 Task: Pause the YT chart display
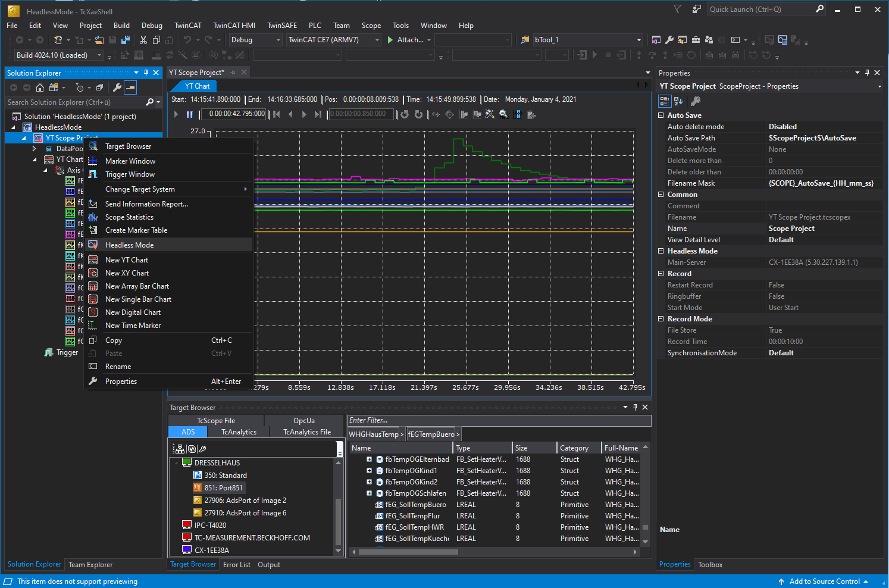[189, 114]
